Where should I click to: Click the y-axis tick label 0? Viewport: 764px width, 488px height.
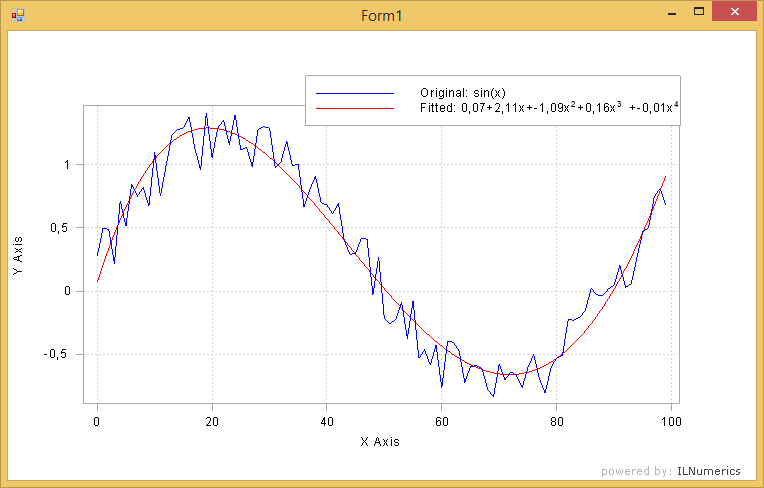coord(67,291)
